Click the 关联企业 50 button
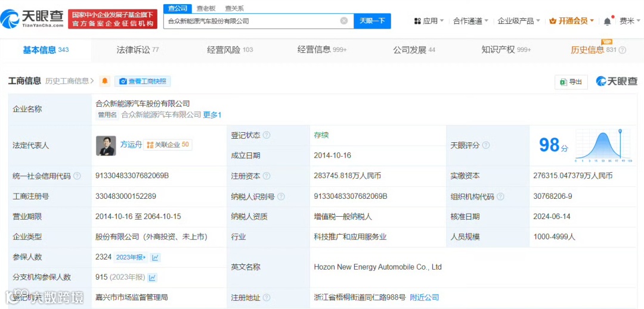 168,145
